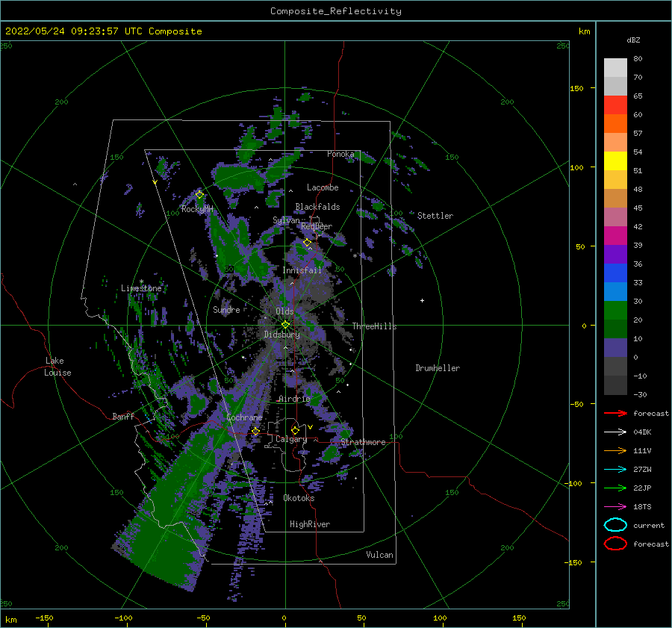Click the yellow km label at top right
This screenshot has height=628, width=672.
click(584, 31)
